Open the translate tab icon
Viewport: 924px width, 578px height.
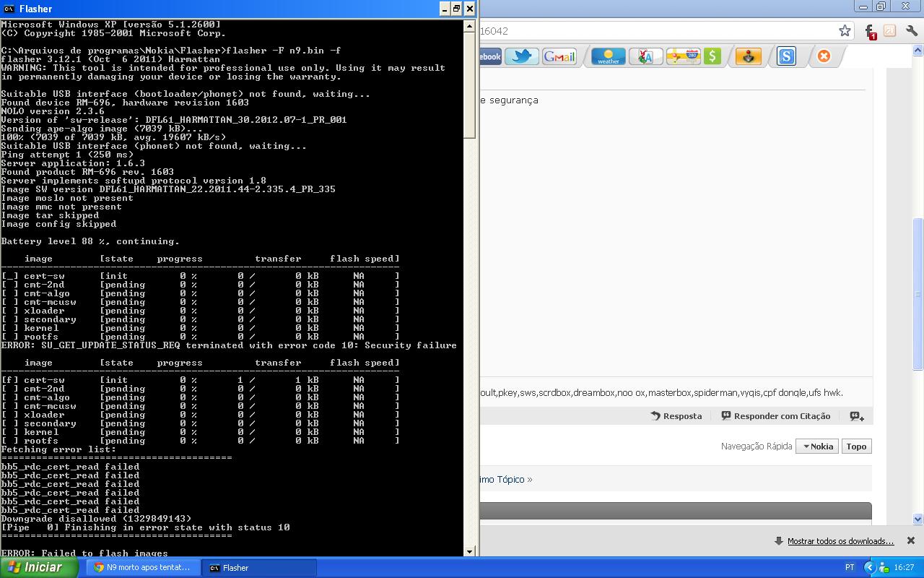click(646, 56)
